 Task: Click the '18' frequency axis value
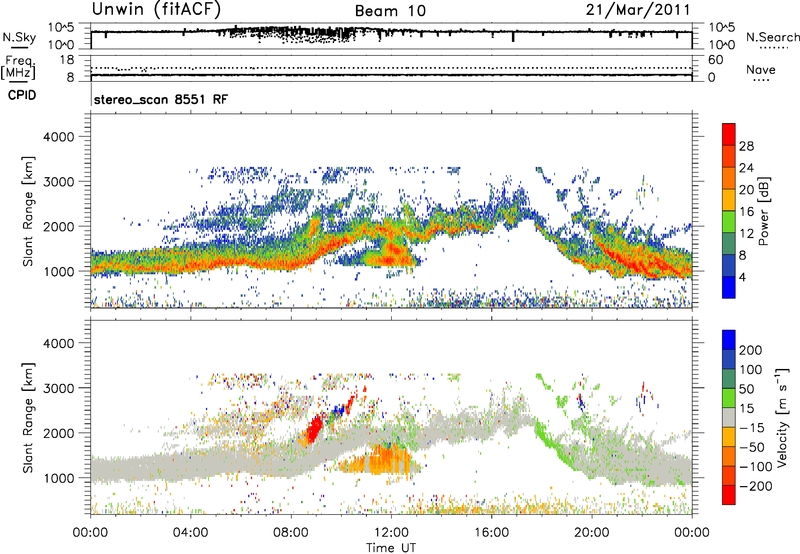click(x=67, y=60)
